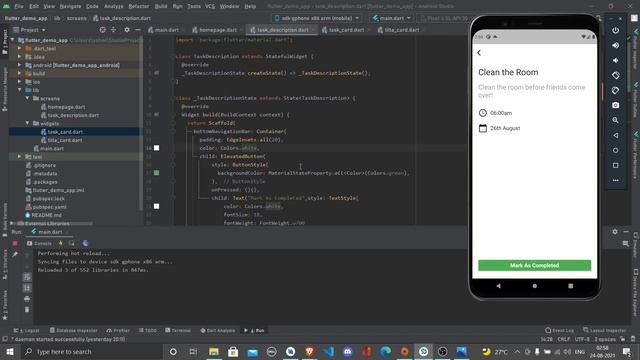The height and width of the screenshot is (360, 640).
Task: Open emulator extended controls three dots
Action: coord(616,180)
